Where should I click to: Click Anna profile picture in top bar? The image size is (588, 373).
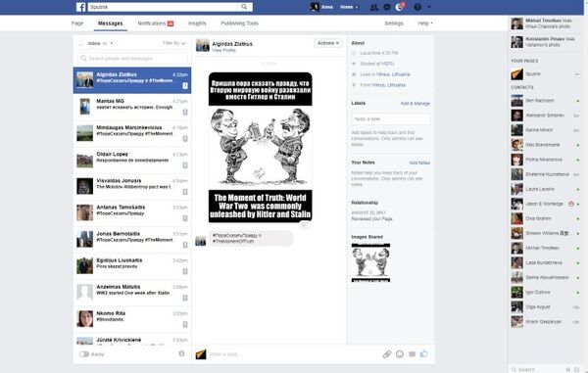[x=315, y=7]
